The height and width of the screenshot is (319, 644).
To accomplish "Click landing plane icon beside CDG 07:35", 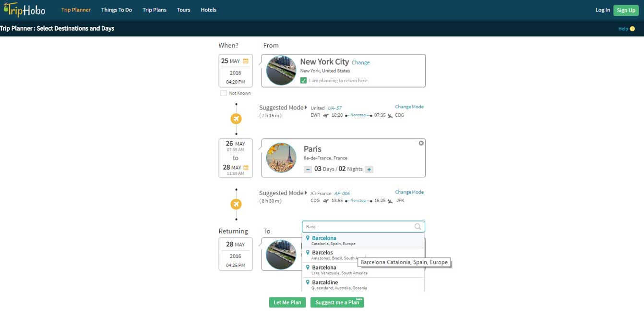I will point(390,115).
